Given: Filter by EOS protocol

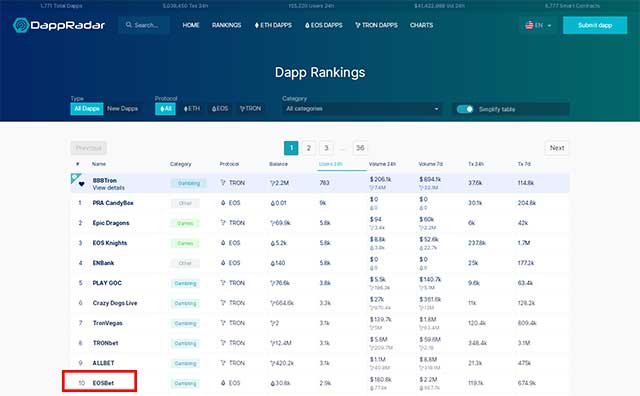Looking at the screenshot, I should point(220,109).
